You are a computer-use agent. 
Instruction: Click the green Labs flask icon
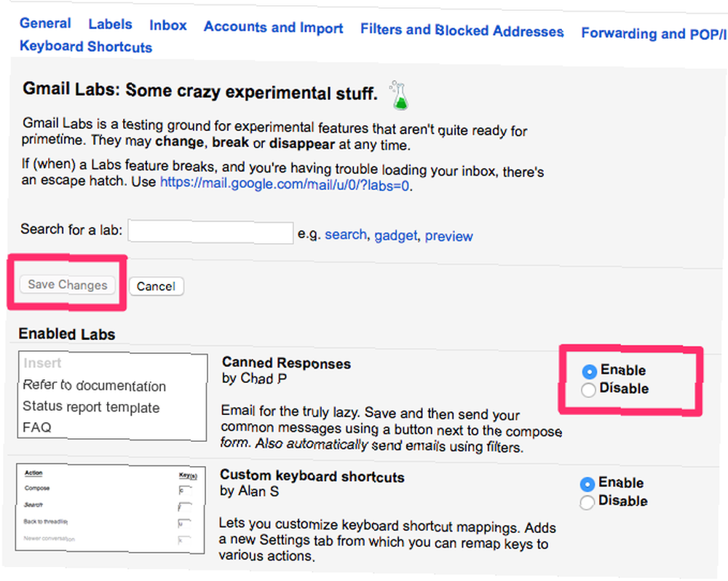399,95
